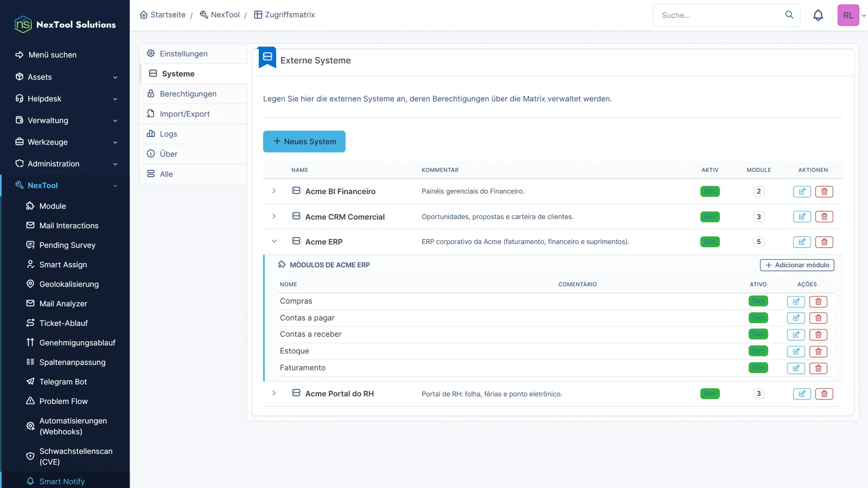Image resolution: width=868 pixels, height=488 pixels.
Task: Open Spaltenanpassung in sidebar
Action: tap(65, 362)
